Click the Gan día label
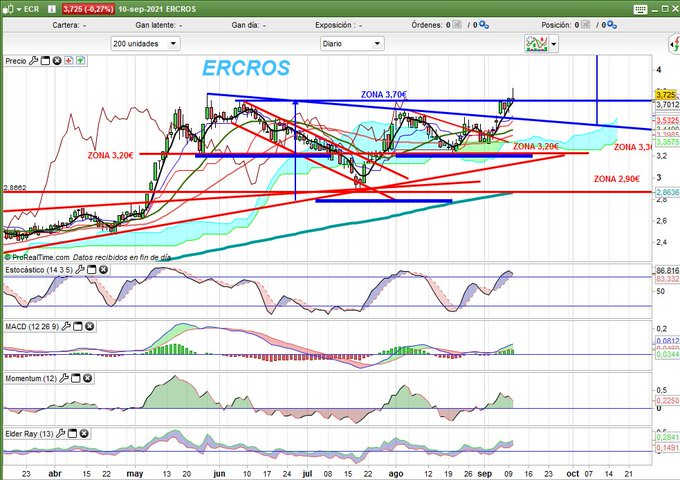This screenshot has height=480, width=680. 245,25
